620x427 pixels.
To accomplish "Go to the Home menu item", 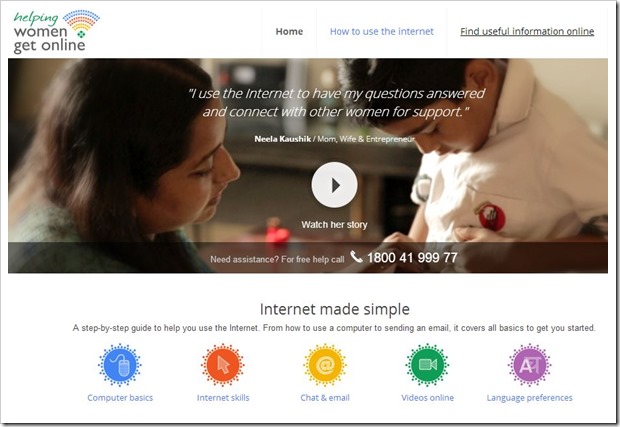I will pos(289,31).
